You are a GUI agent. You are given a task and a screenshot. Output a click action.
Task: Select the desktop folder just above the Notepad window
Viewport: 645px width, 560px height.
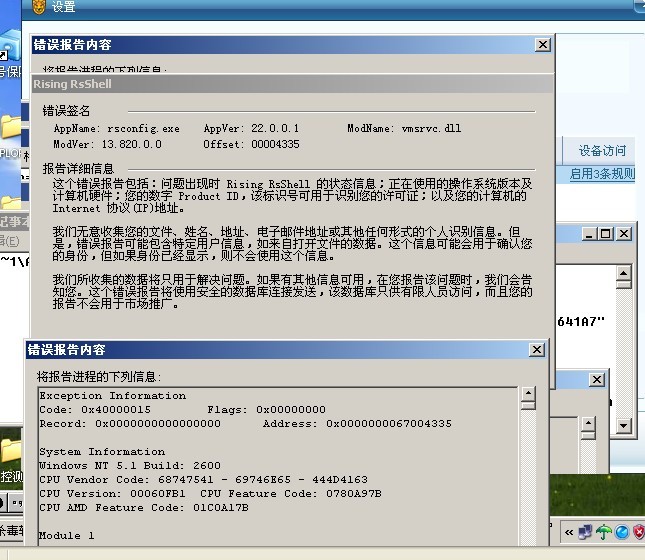(11, 202)
